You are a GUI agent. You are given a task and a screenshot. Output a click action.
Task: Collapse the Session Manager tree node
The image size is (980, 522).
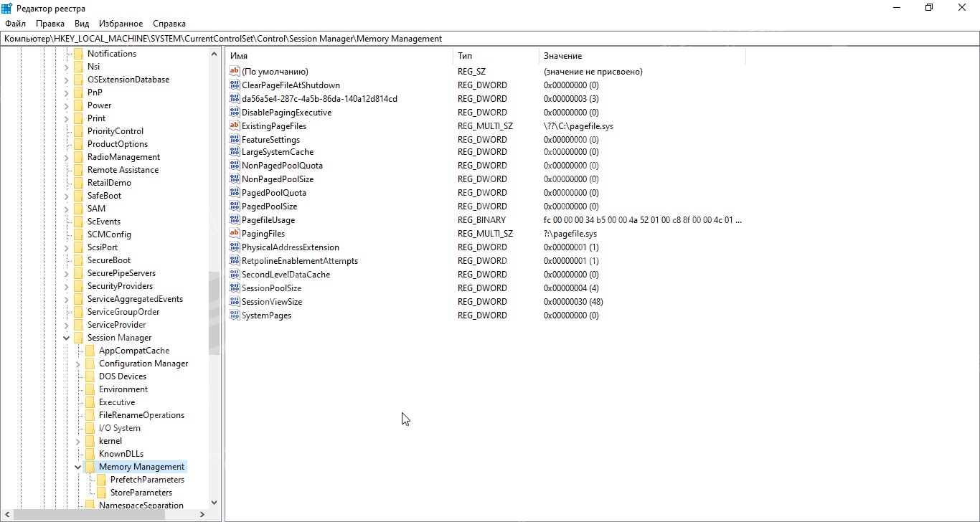coord(66,338)
